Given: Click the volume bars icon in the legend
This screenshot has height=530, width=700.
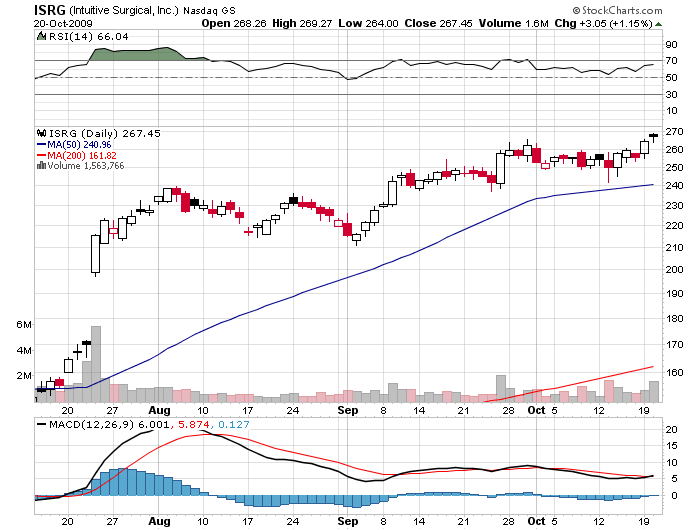Looking at the screenshot, I should coord(42,166).
